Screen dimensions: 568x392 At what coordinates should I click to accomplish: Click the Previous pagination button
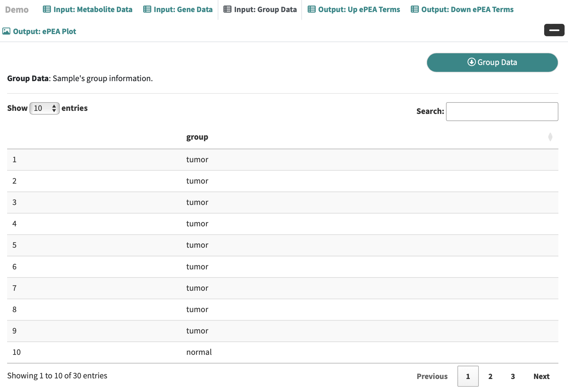point(432,376)
